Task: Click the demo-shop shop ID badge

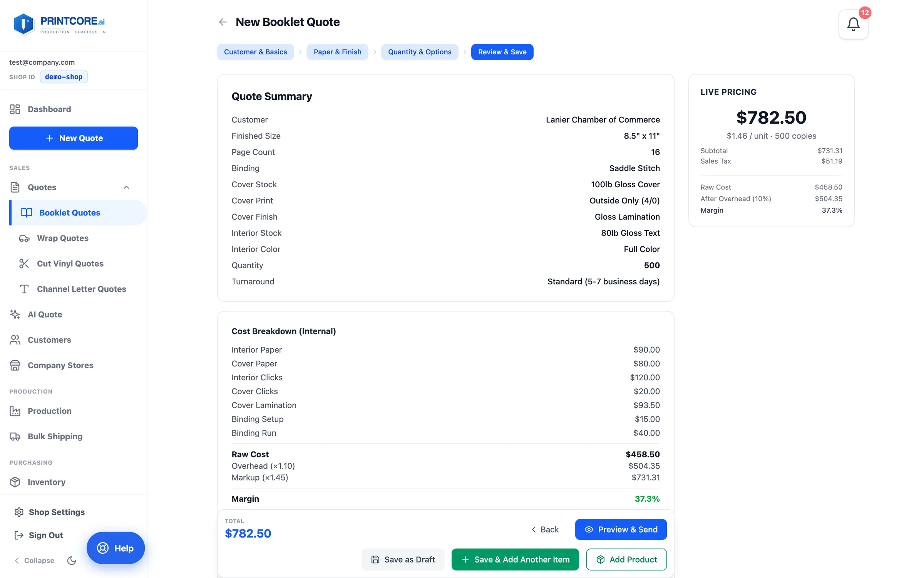Action: point(64,77)
